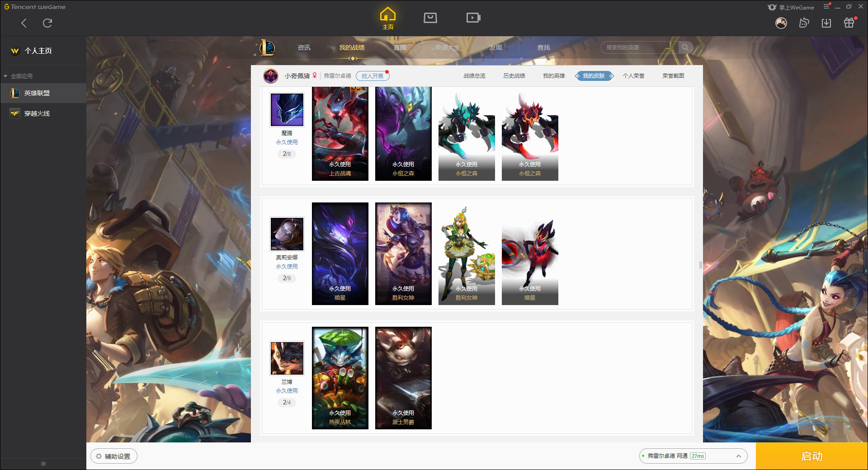Click the 掌上WeGame mobile link

pos(791,7)
